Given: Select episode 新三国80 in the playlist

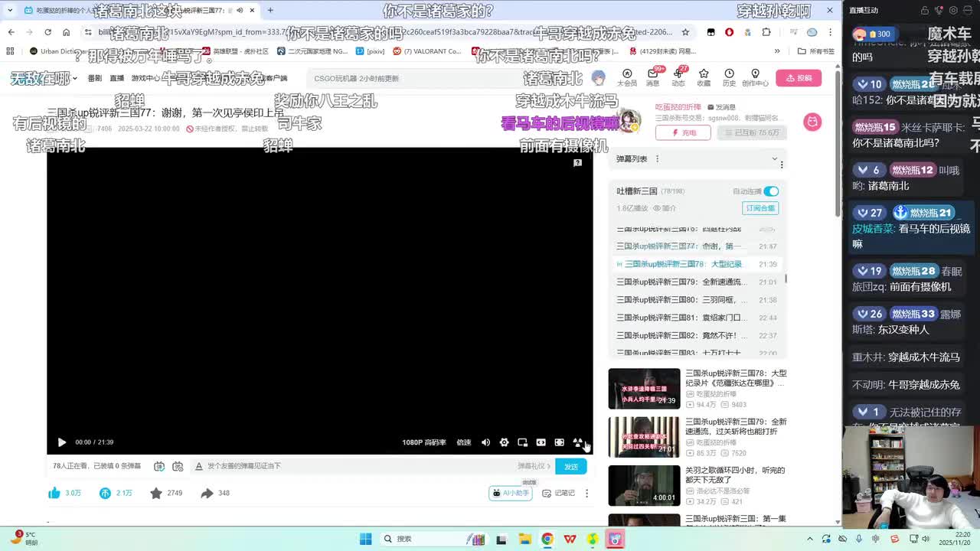Looking at the screenshot, I should (x=697, y=300).
